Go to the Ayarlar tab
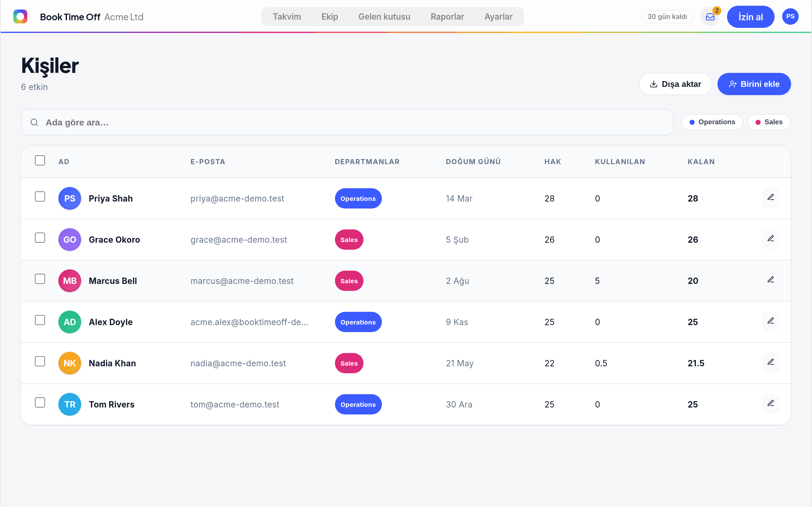The height and width of the screenshot is (507, 812). pyautogui.click(x=498, y=17)
